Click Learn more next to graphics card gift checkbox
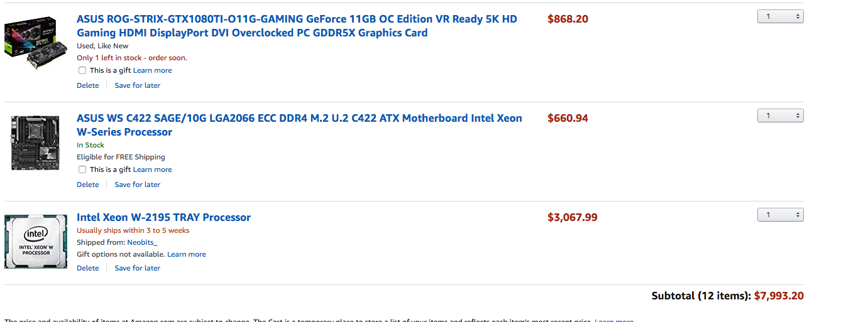The image size is (868, 322). [153, 70]
